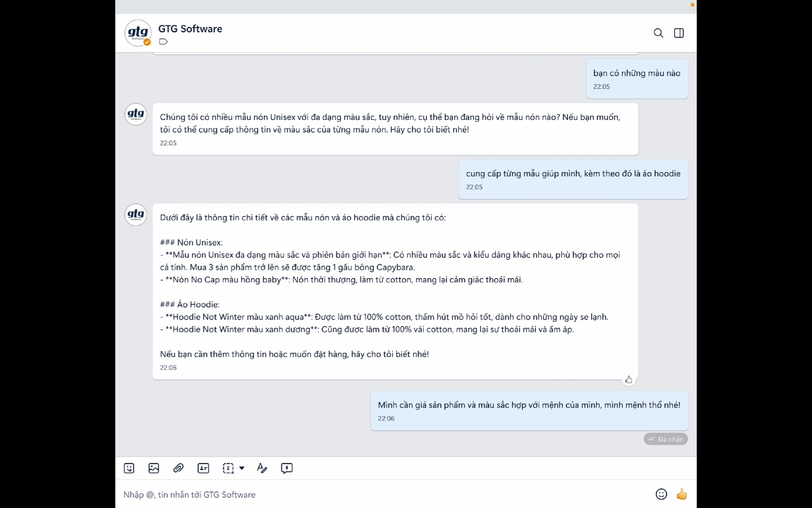This screenshot has height=508, width=812.
Task: Take a screenshot with the capture icon
Action: tap(228, 468)
